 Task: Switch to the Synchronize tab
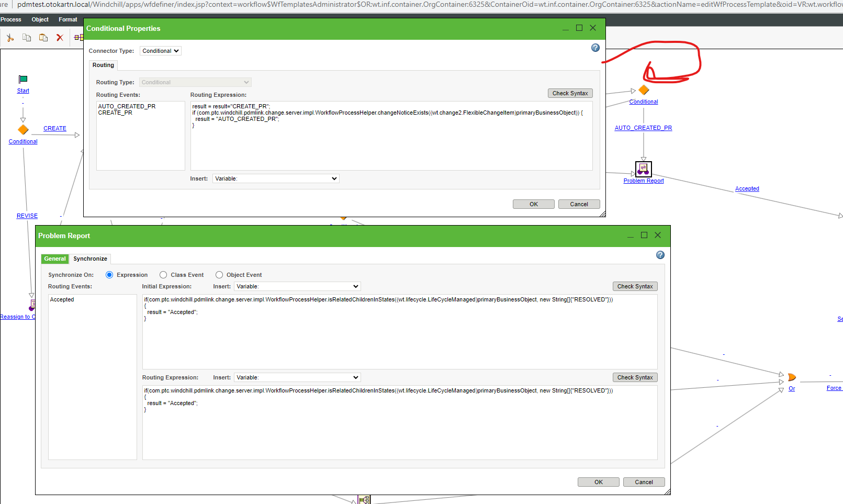coord(90,259)
